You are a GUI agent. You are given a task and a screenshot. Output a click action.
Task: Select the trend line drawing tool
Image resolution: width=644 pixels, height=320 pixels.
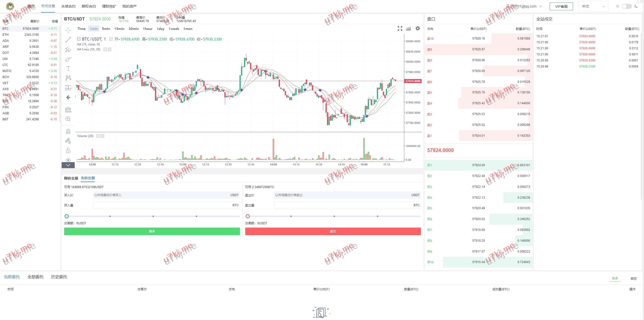point(68,40)
